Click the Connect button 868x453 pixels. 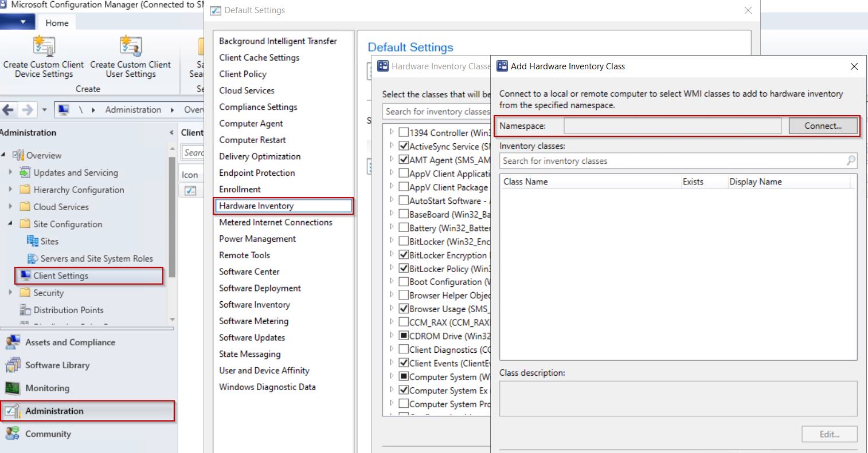pos(823,126)
